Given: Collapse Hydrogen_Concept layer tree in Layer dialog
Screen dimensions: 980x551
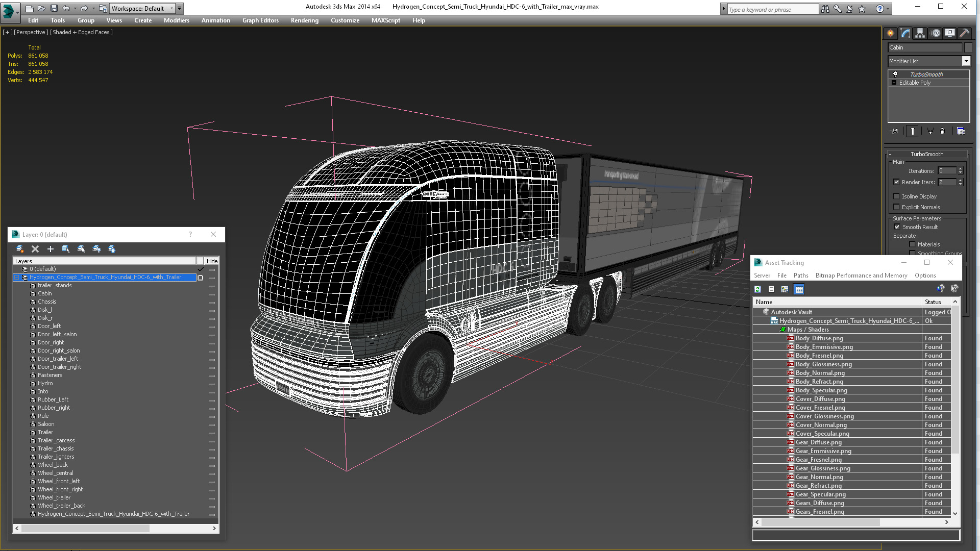Looking at the screenshot, I should click(x=17, y=278).
